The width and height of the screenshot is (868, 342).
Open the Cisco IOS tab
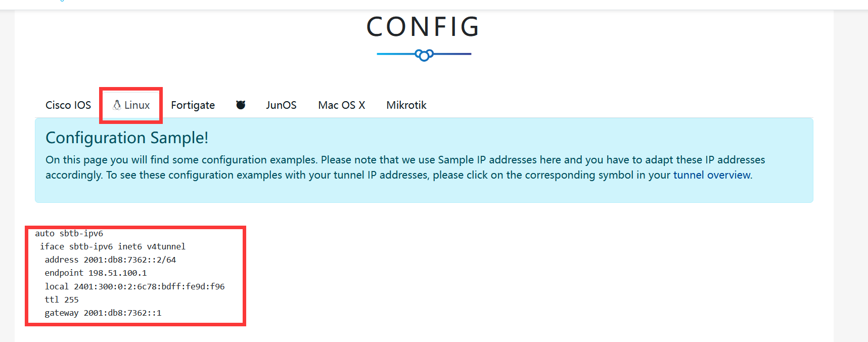click(x=68, y=105)
